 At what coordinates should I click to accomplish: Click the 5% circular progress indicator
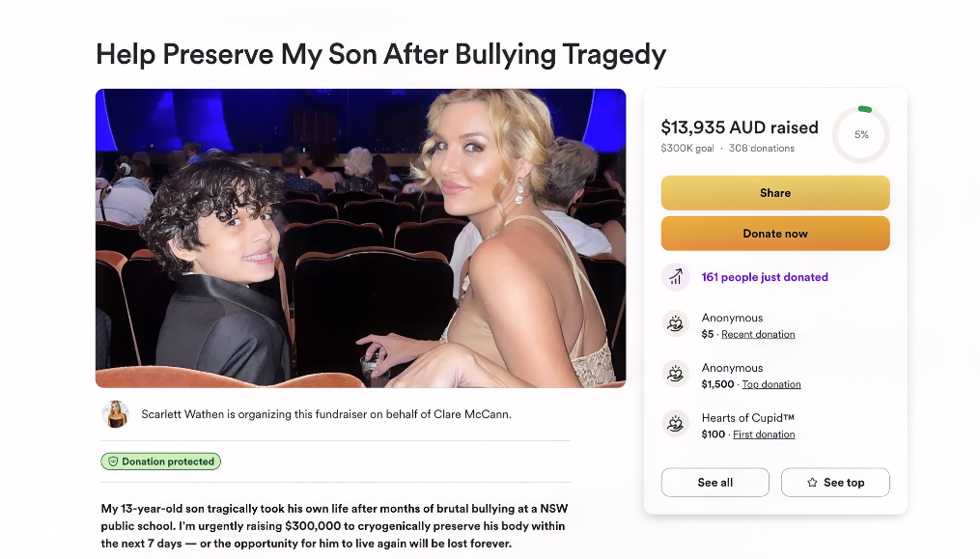[x=861, y=134]
